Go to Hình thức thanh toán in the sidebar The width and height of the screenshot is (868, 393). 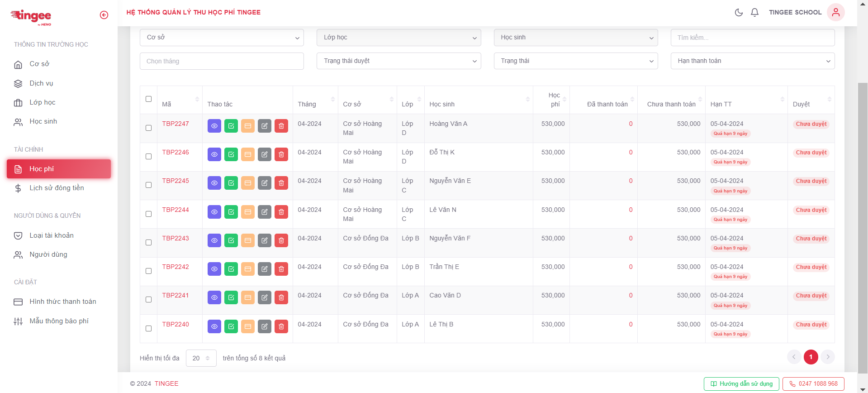click(x=62, y=302)
